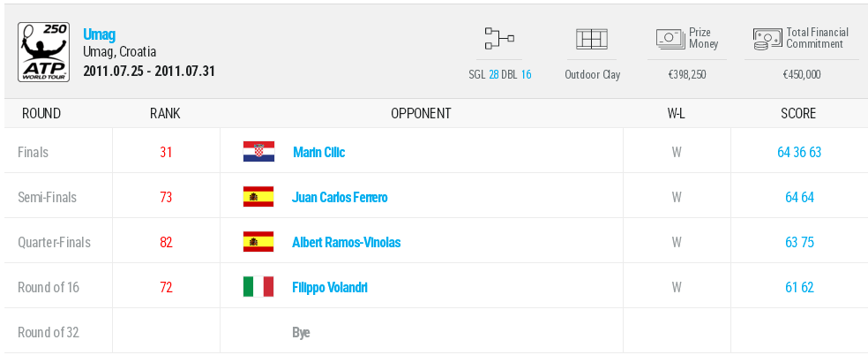Viewport: 868px width, 355px height.
Task: View the Round of 16 score 61 62
Action: click(799, 287)
